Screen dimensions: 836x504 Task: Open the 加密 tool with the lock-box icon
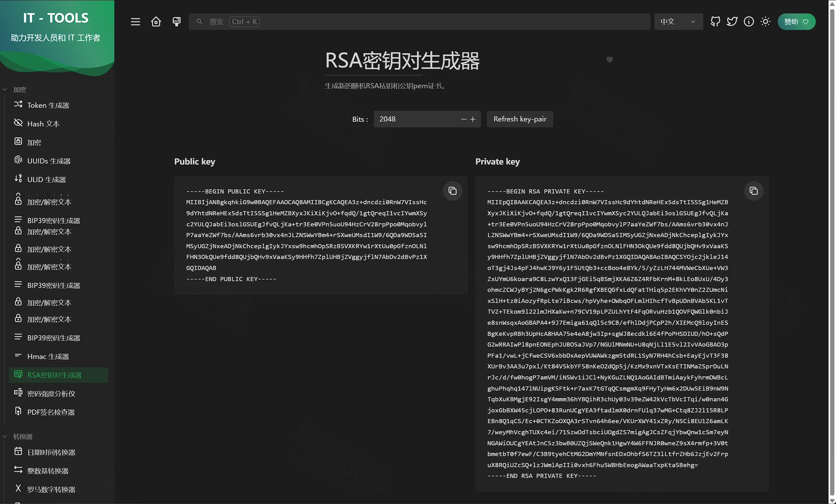pos(58,142)
